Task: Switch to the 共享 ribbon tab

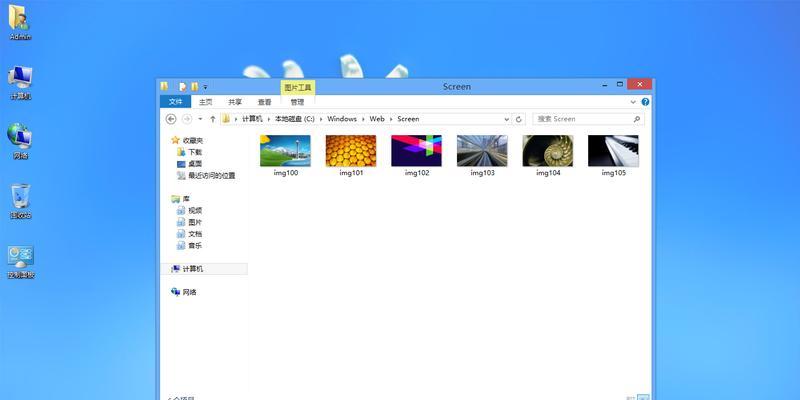Action: click(235, 102)
